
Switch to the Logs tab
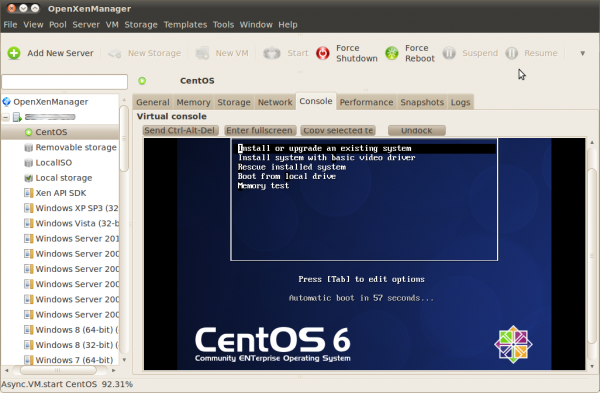(x=460, y=102)
